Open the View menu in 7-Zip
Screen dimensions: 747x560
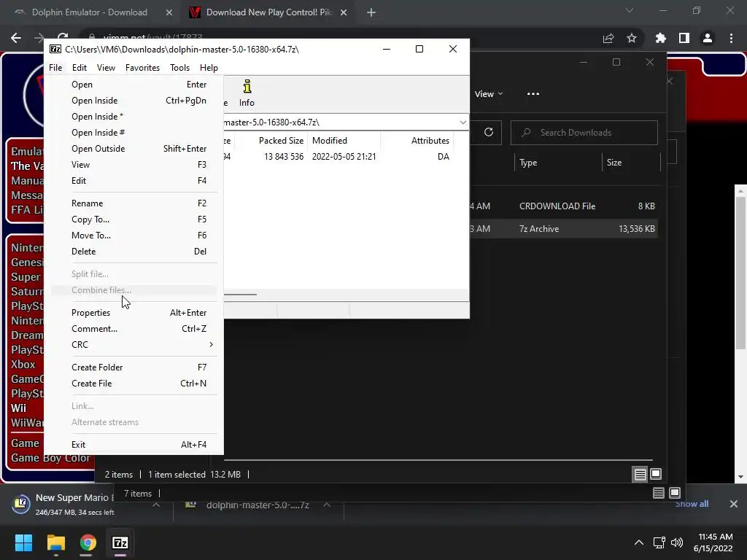tap(106, 68)
